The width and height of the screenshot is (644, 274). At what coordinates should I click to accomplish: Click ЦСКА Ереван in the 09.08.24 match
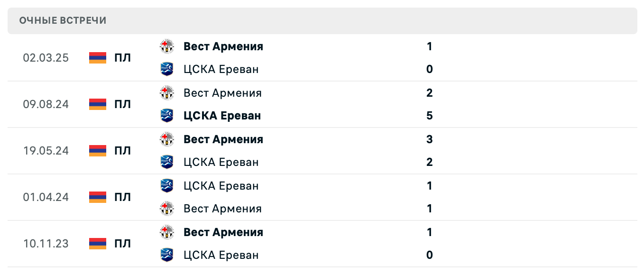[x=222, y=114]
